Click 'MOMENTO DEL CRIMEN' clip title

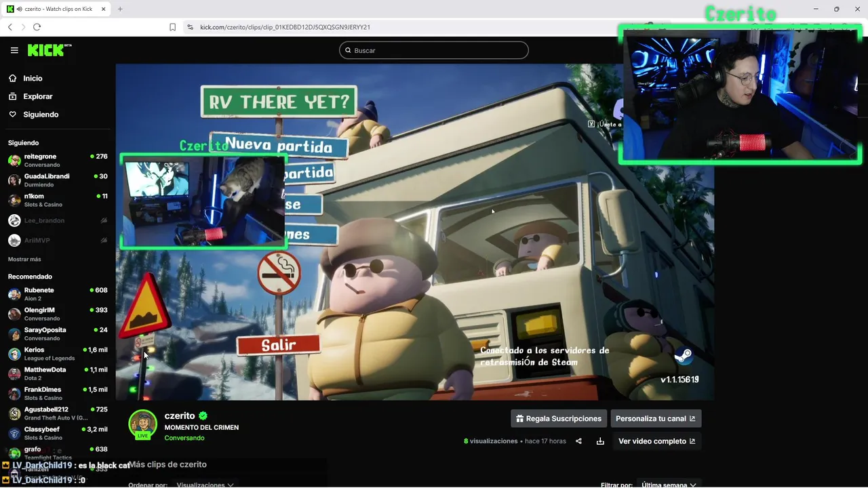click(201, 428)
